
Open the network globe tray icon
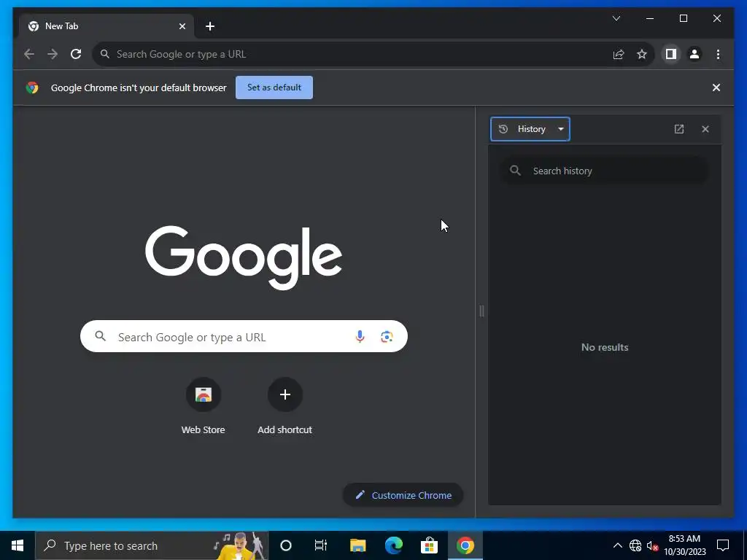(635, 545)
